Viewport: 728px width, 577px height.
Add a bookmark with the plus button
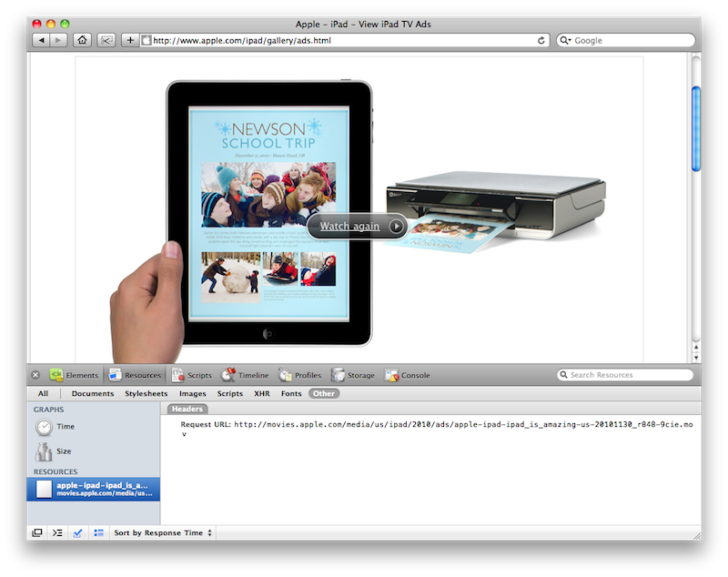tap(130, 40)
